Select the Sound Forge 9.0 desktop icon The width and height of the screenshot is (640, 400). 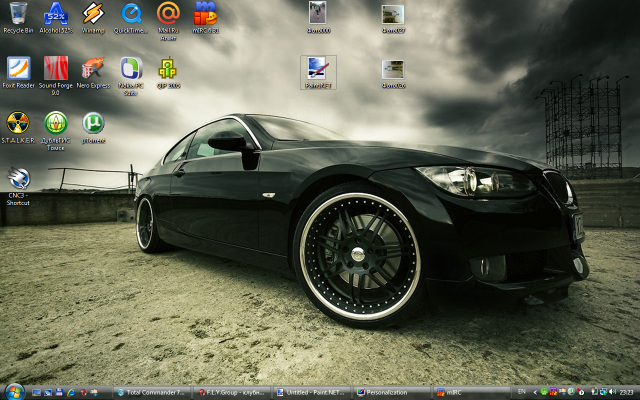pyautogui.click(x=56, y=76)
